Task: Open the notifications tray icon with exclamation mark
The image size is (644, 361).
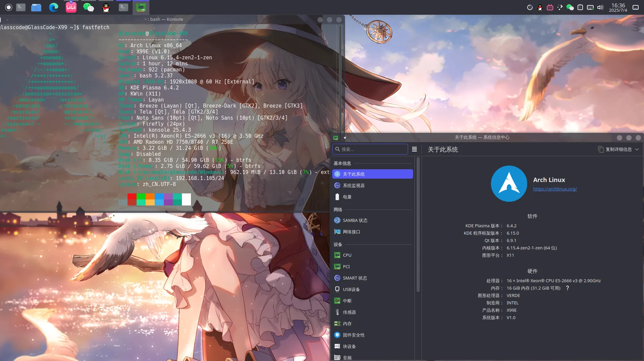Action: [530, 7]
